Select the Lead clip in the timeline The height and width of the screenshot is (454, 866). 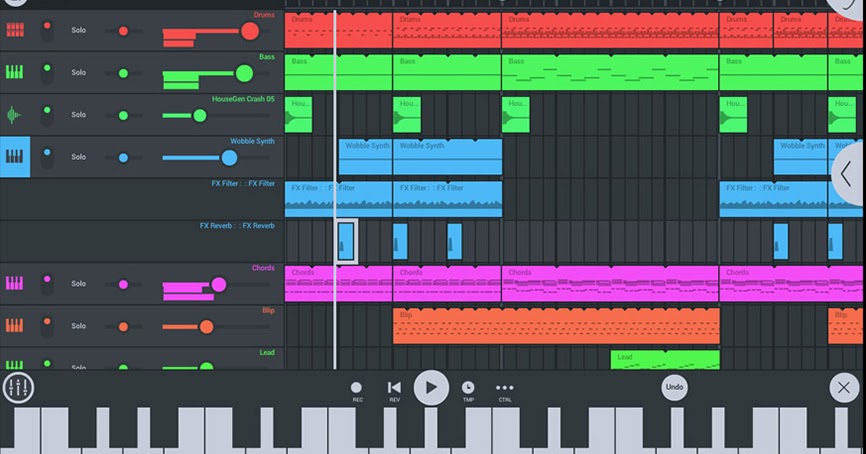[x=665, y=360]
